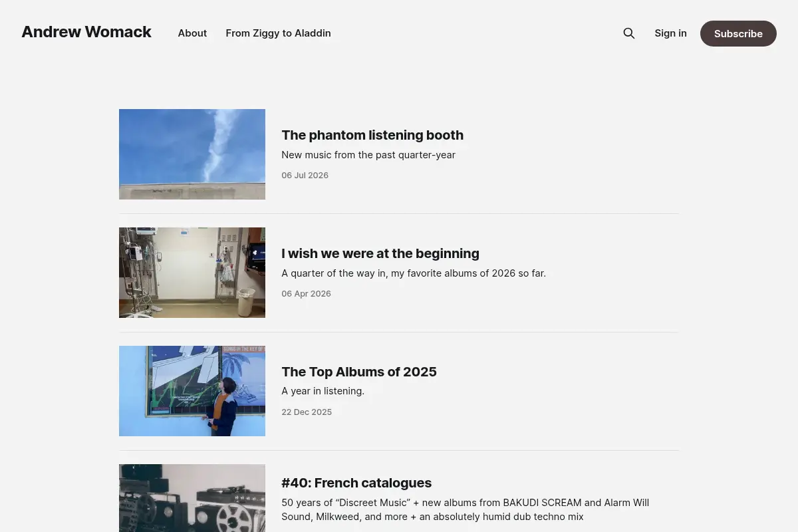Click the Sign in link
The height and width of the screenshot is (532, 798).
pyautogui.click(x=670, y=33)
